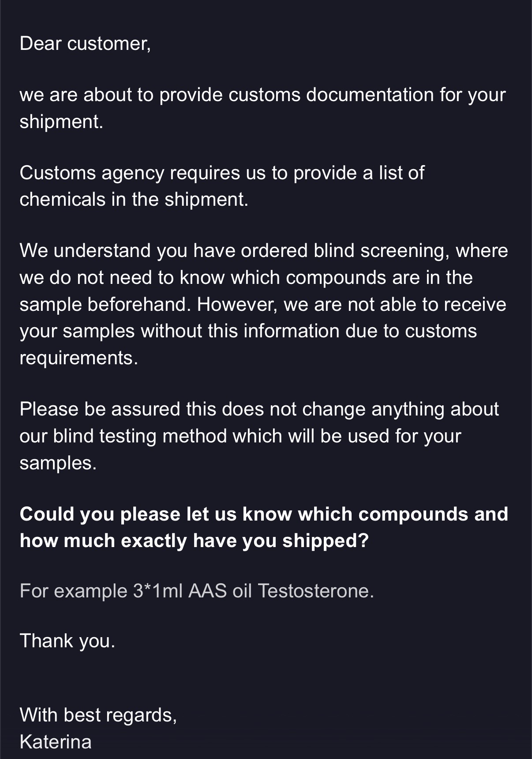Click the word 'Testosterone.' in the example

pyautogui.click(x=316, y=591)
